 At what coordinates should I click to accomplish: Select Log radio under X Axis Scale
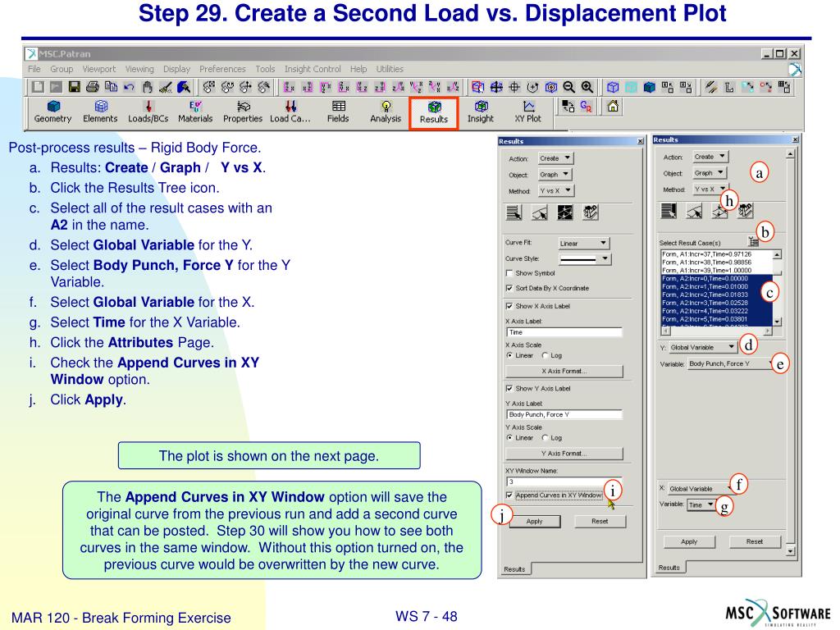click(x=545, y=356)
